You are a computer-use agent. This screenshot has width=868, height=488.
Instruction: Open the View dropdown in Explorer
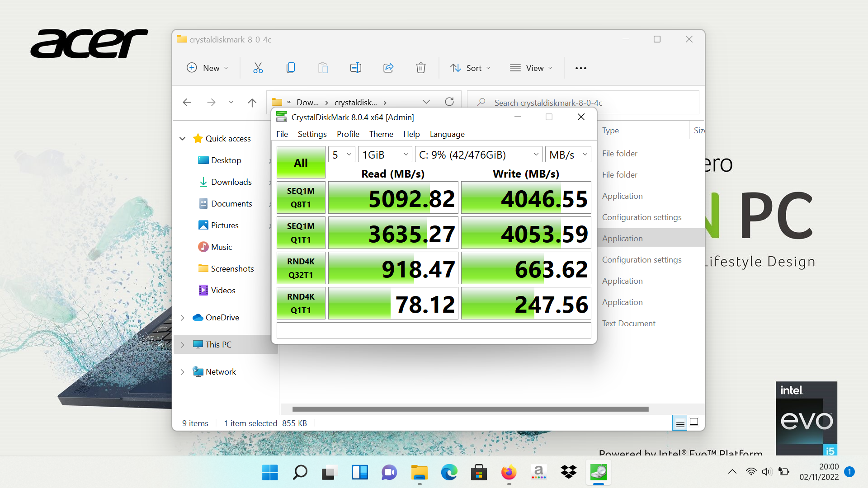[x=531, y=68]
